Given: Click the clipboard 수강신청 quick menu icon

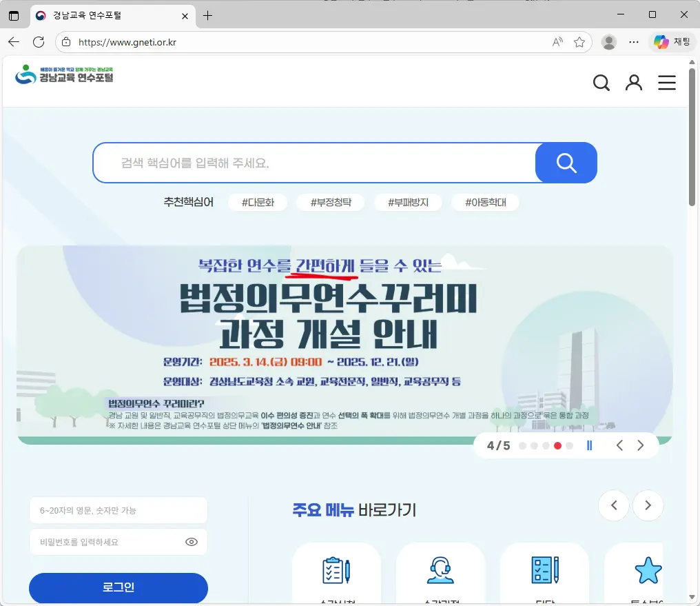Looking at the screenshot, I should (x=336, y=570).
